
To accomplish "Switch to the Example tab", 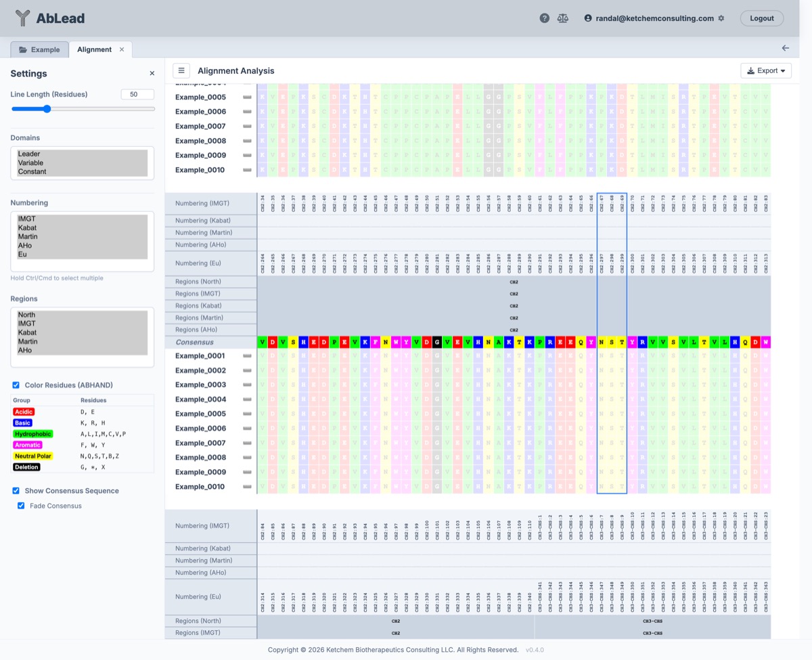I will point(39,49).
